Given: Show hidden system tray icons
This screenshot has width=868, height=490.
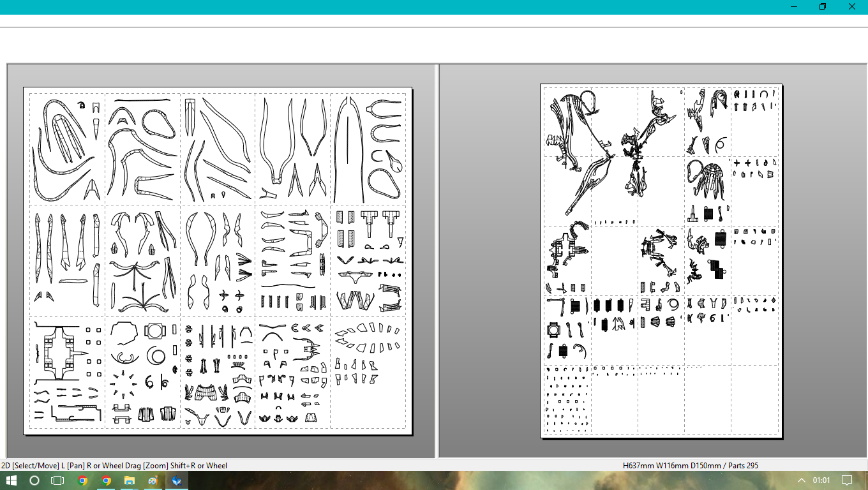Looking at the screenshot, I should point(801,480).
